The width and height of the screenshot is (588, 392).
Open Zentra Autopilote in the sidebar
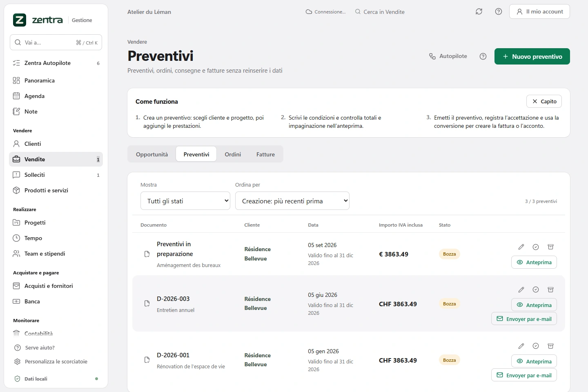(56, 63)
